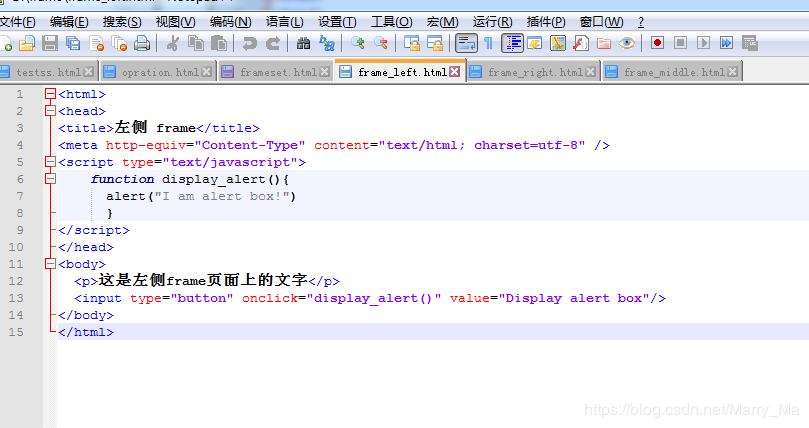Collapse the <head> fold on line 2
The width and height of the screenshot is (809, 428).
50,111
